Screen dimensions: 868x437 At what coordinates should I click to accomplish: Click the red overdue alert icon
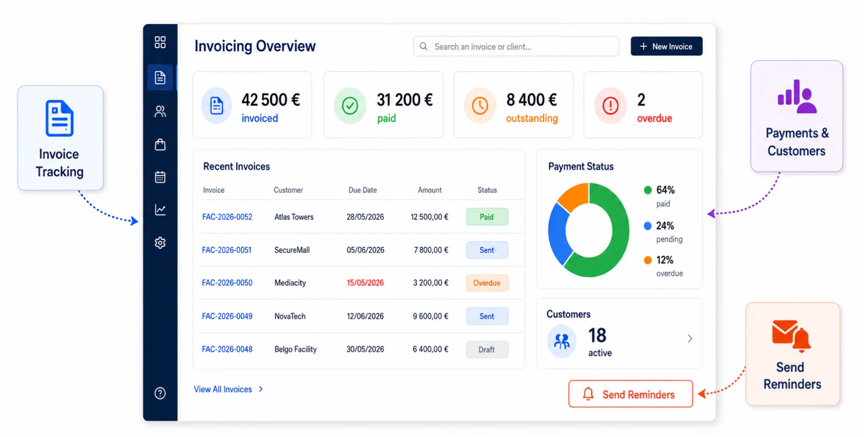click(x=610, y=106)
